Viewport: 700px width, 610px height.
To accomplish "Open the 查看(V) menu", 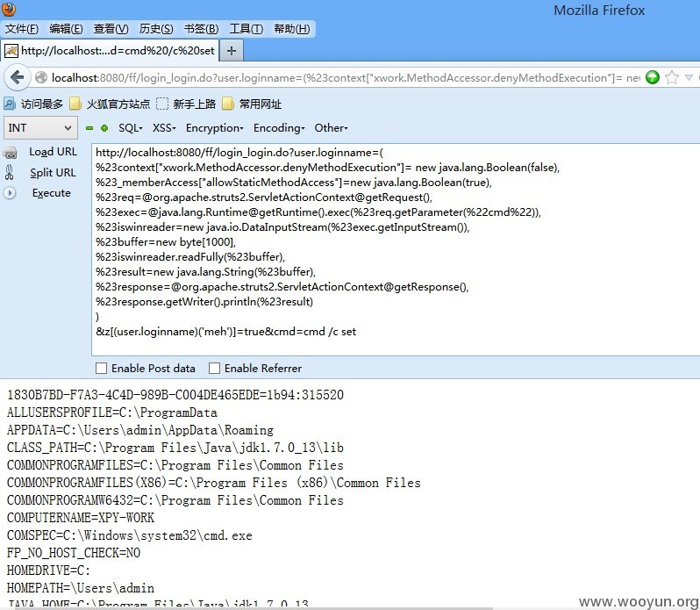I will [x=111, y=29].
